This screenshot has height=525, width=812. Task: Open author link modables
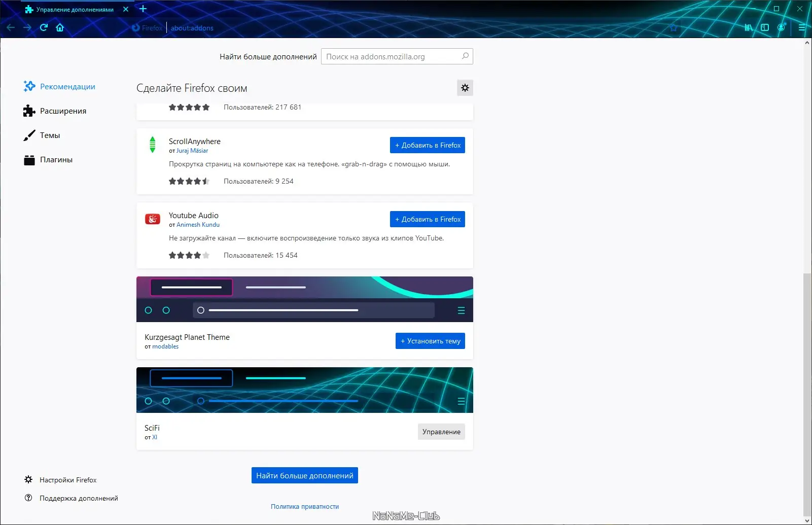(165, 346)
